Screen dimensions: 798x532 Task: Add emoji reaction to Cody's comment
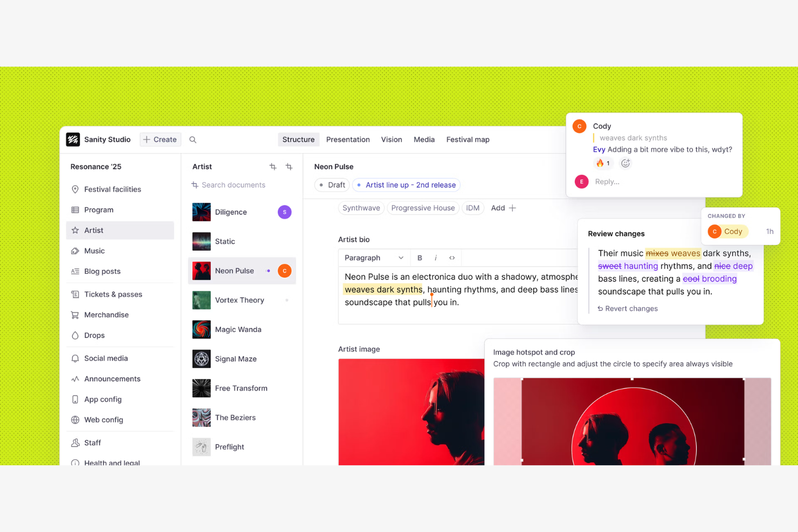(x=625, y=163)
